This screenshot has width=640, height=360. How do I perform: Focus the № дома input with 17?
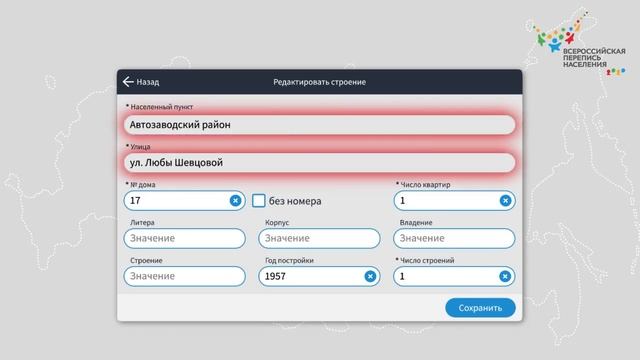[184, 200]
